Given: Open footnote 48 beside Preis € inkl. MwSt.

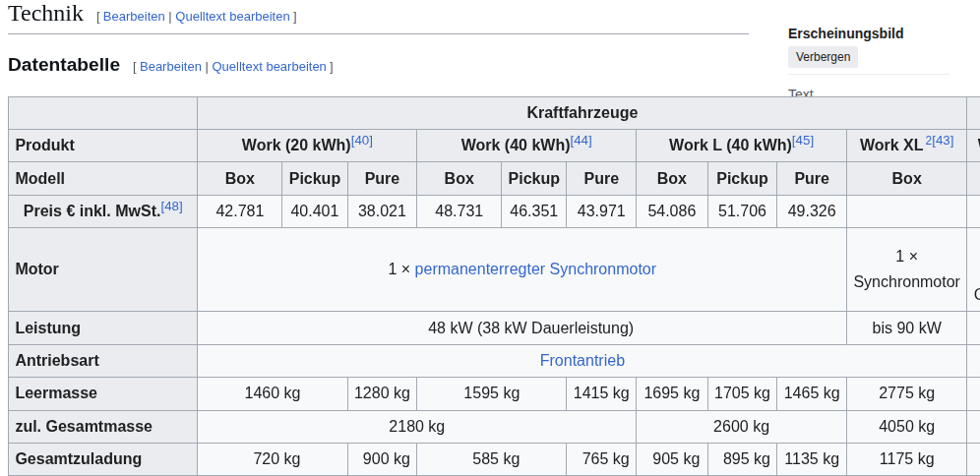Looking at the screenshot, I should coord(172,207).
